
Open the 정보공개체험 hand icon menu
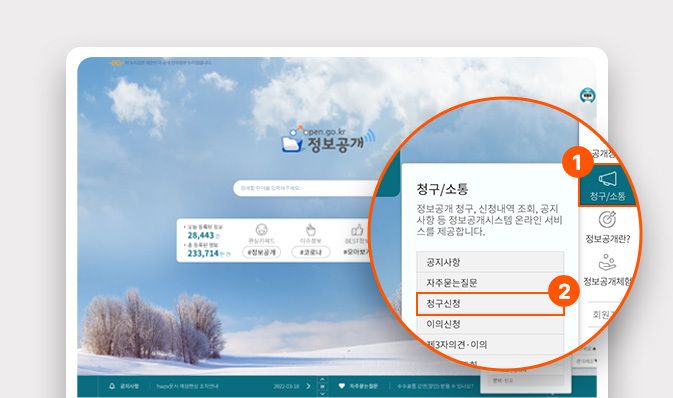607,270
